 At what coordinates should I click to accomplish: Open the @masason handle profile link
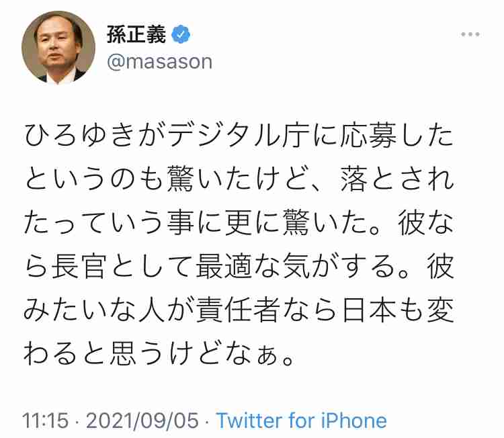pyautogui.click(x=159, y=62)
